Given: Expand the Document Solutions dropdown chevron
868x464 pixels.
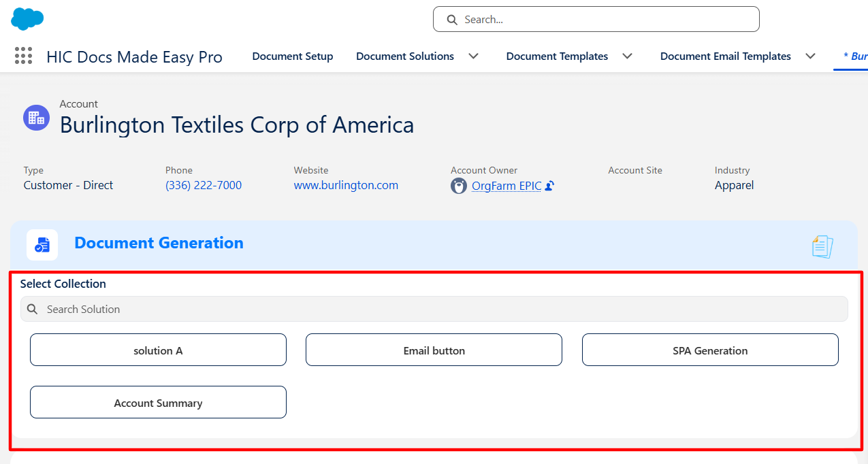Looking at the screenshot, I should click(x=473, y=56).
